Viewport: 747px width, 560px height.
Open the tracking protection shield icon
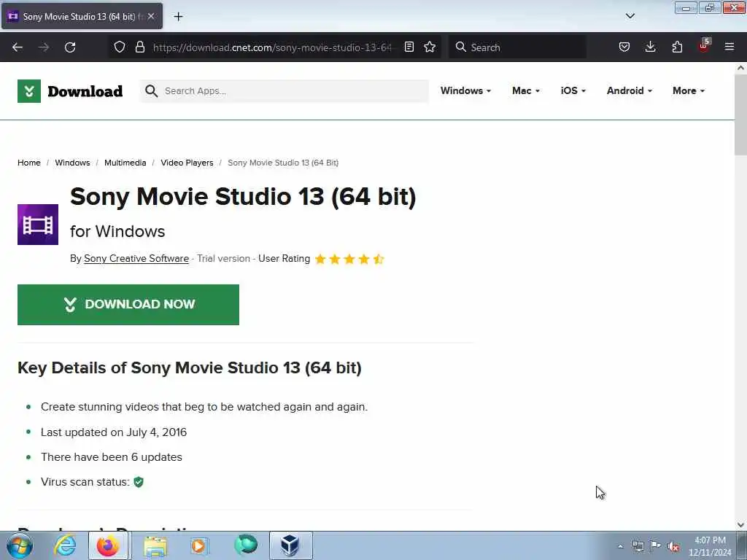120,47
